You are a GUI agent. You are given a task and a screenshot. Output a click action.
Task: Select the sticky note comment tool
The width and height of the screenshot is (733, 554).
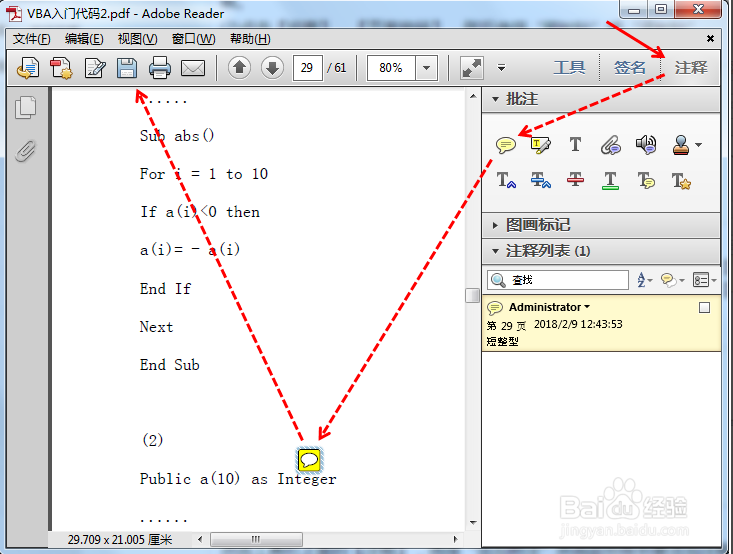[x=506, y=145]
